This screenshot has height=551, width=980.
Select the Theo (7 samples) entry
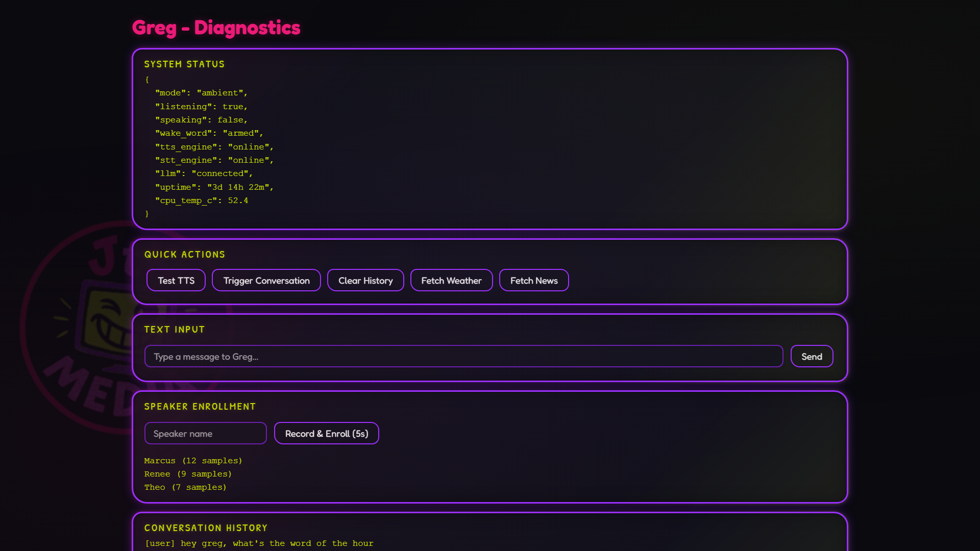(x=185, y=487)
